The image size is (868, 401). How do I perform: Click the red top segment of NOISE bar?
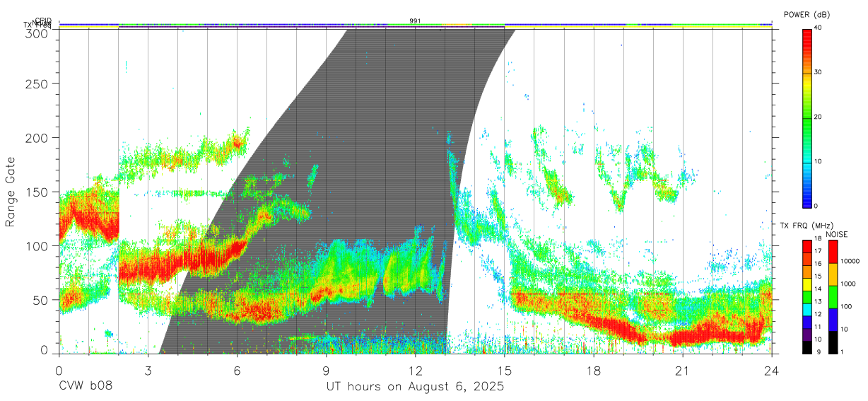click(x=833, y=252)
